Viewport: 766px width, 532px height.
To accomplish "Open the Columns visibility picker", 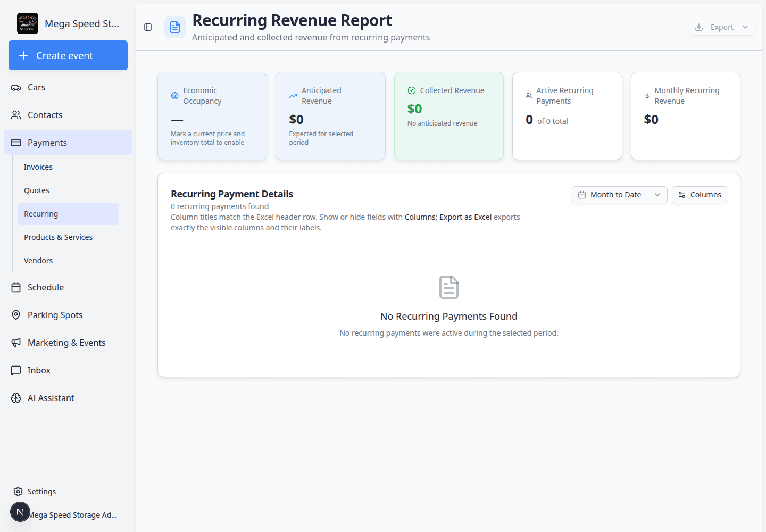I will point(700,195).
